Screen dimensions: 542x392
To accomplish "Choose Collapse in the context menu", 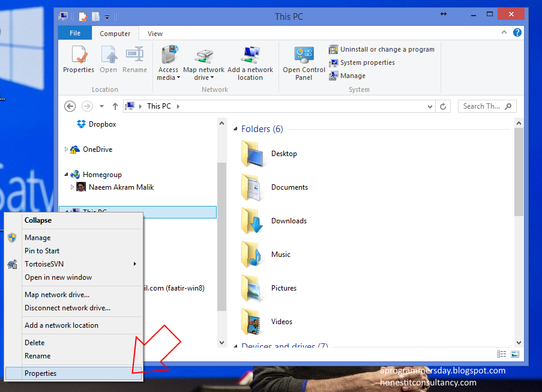I will pos(74,220).
